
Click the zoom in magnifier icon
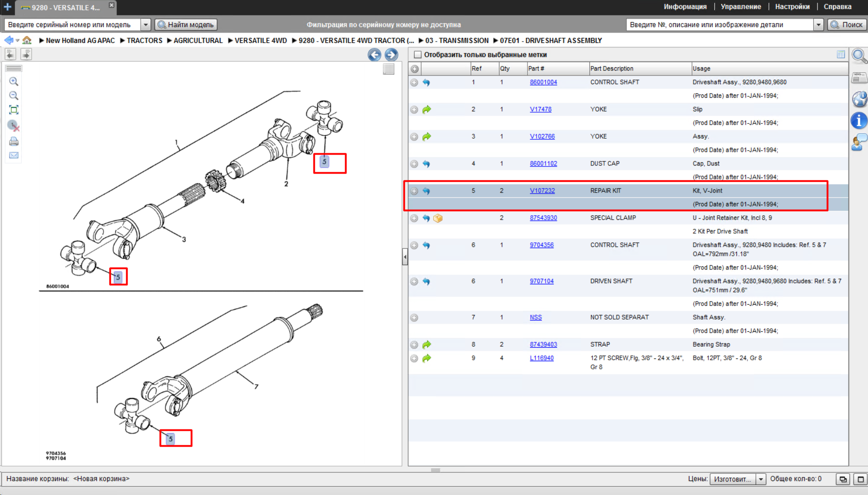pyautogui.click(x=14, y=81)
